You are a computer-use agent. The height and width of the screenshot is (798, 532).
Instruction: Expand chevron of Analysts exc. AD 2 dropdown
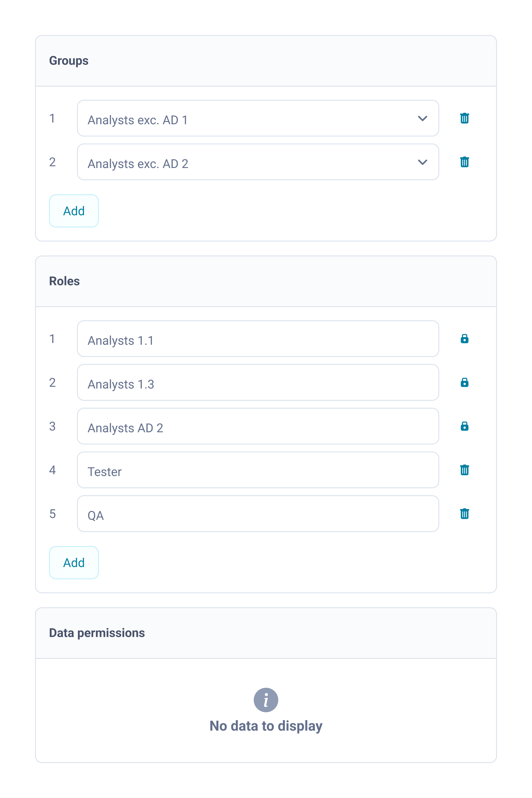pos(422,162)
